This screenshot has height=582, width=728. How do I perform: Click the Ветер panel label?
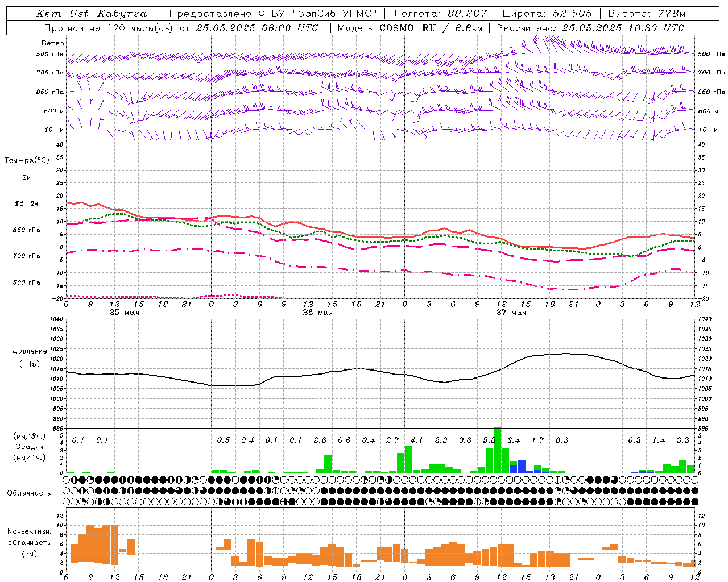pyautogui.click(x=53, y=43)
